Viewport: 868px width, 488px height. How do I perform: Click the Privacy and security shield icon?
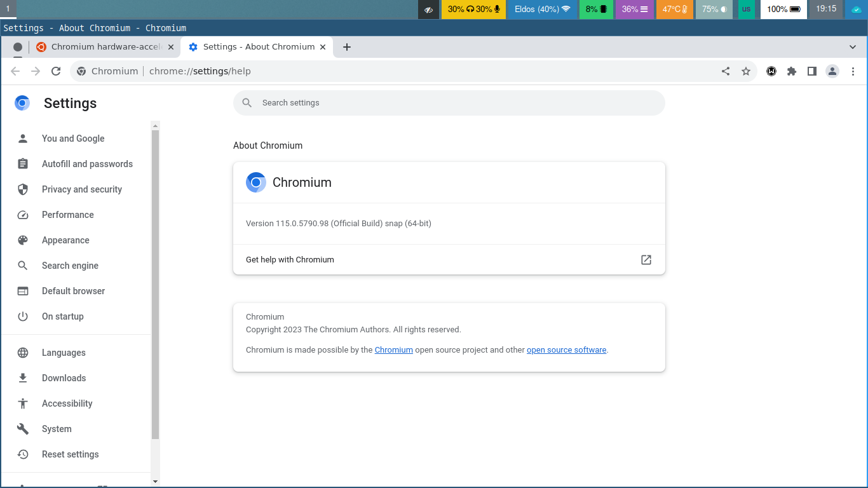coord(23,189)
